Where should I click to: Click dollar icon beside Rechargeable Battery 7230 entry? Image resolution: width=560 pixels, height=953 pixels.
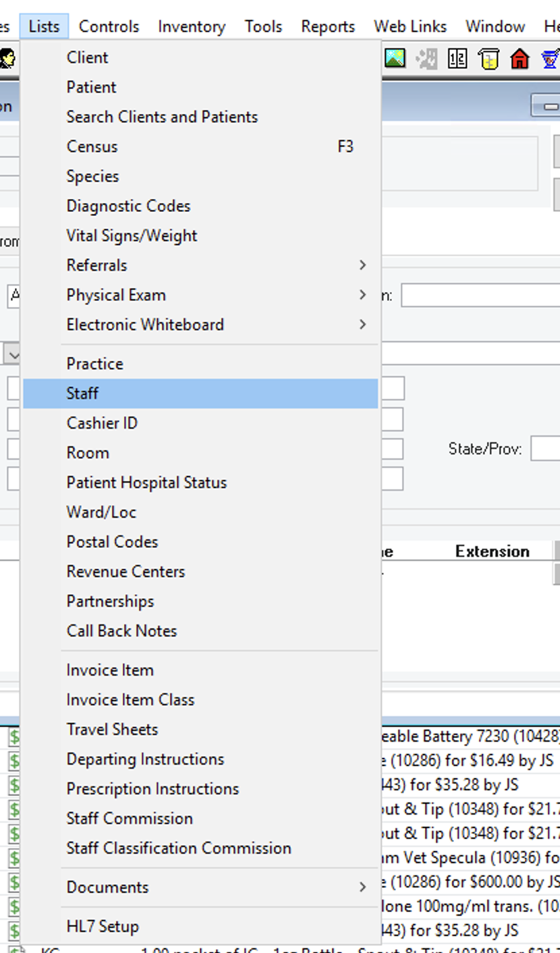15,736
